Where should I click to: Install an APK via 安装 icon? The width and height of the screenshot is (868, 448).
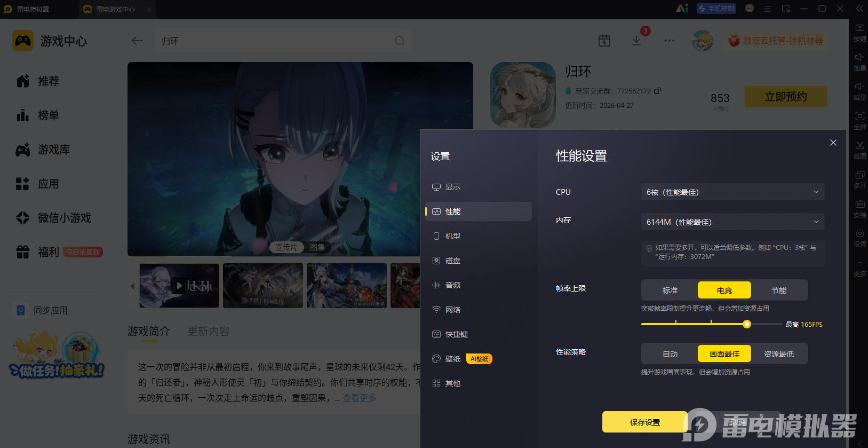click(859, 208)
